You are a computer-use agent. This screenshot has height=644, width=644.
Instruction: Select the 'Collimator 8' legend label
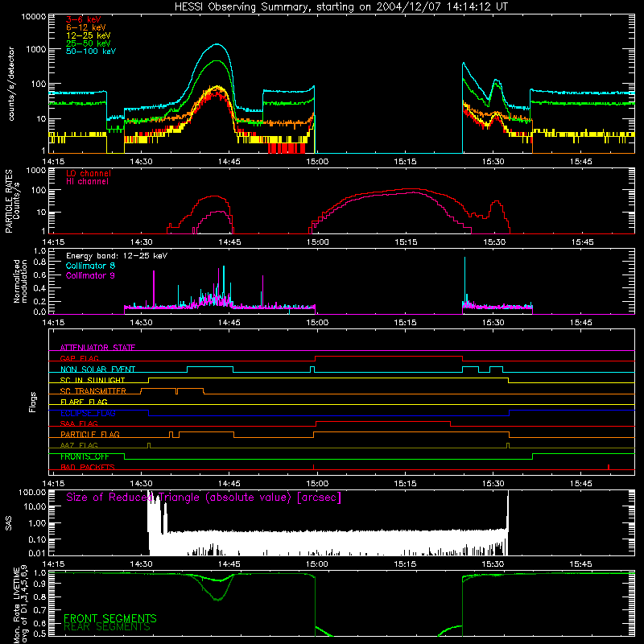(x=90, y=266)
